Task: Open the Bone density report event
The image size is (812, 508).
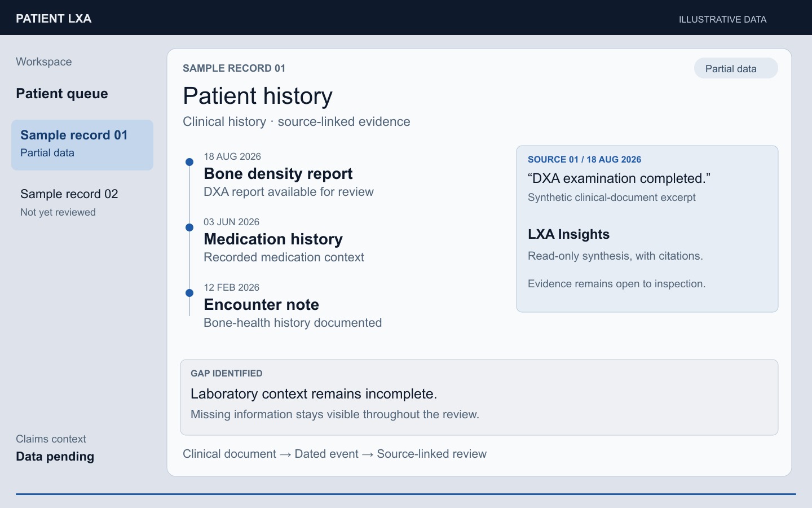Action: [278, 174]
